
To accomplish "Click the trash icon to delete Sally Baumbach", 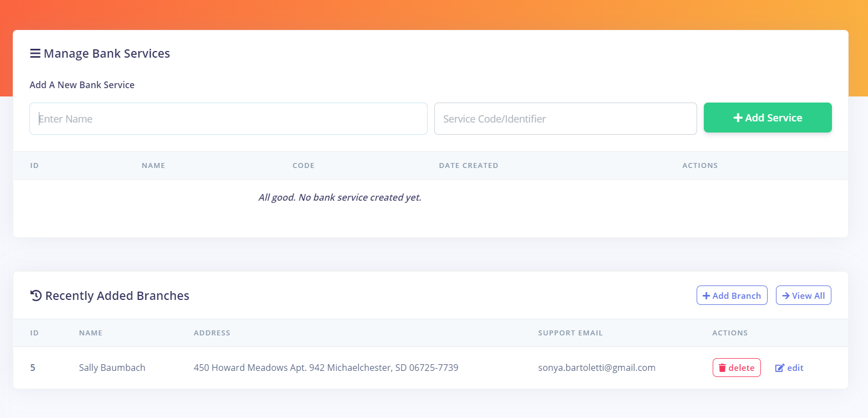I will tap(722, 368).
